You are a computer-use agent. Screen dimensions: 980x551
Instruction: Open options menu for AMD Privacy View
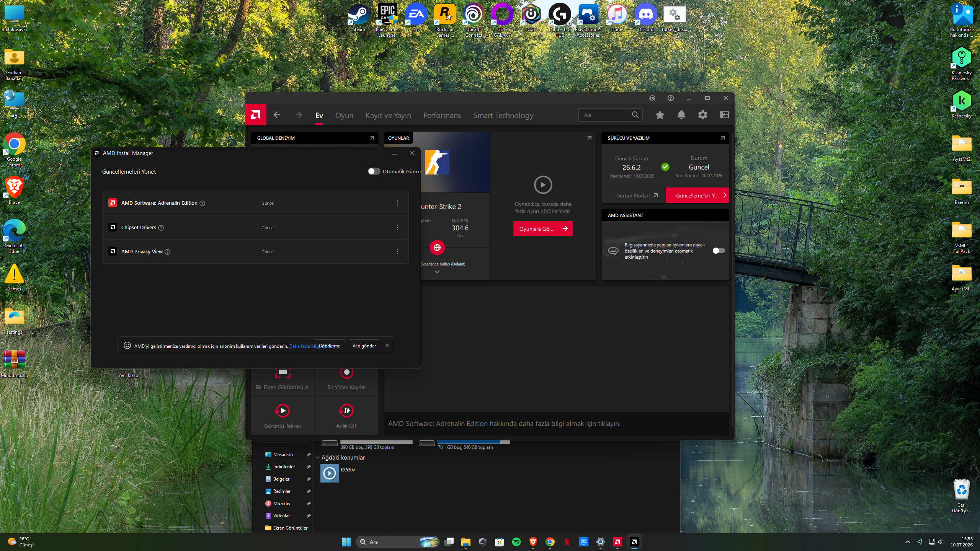tap(397, 252)
